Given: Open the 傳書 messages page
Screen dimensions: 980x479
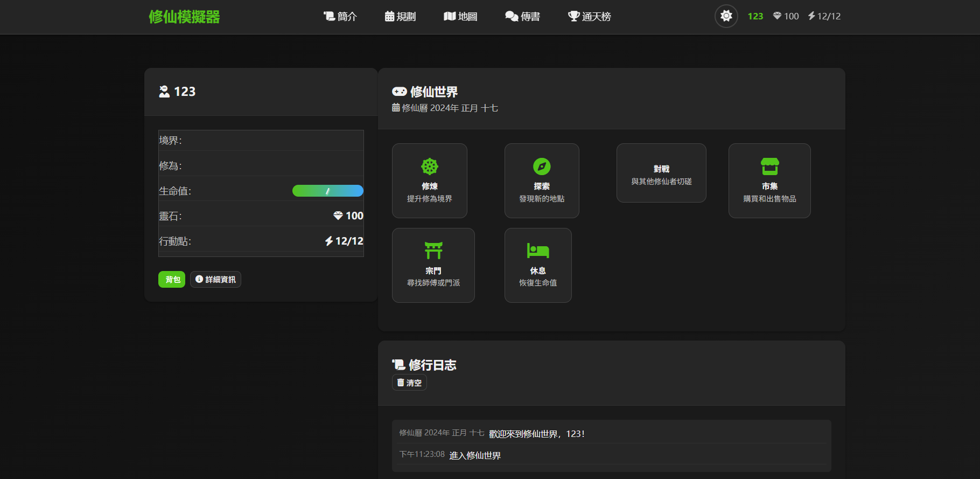Looking at the screenshot, I should [522, 17].
